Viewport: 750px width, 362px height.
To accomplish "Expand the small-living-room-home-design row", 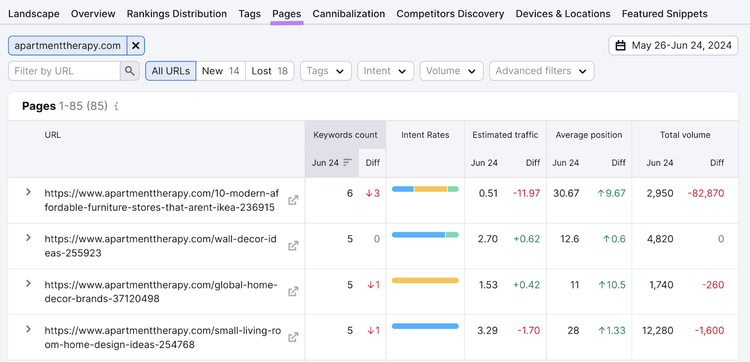I will 28,329.
